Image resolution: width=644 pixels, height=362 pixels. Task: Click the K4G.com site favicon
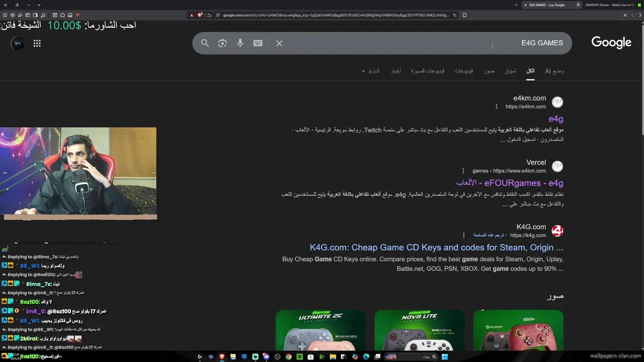click(x=557, y=231)
